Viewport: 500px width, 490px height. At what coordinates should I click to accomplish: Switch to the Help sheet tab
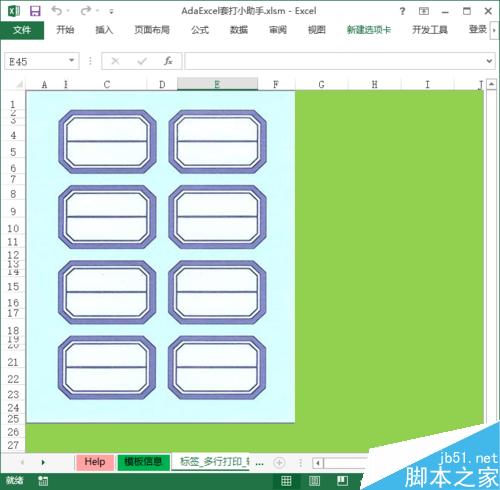click(x=95, y=462)
